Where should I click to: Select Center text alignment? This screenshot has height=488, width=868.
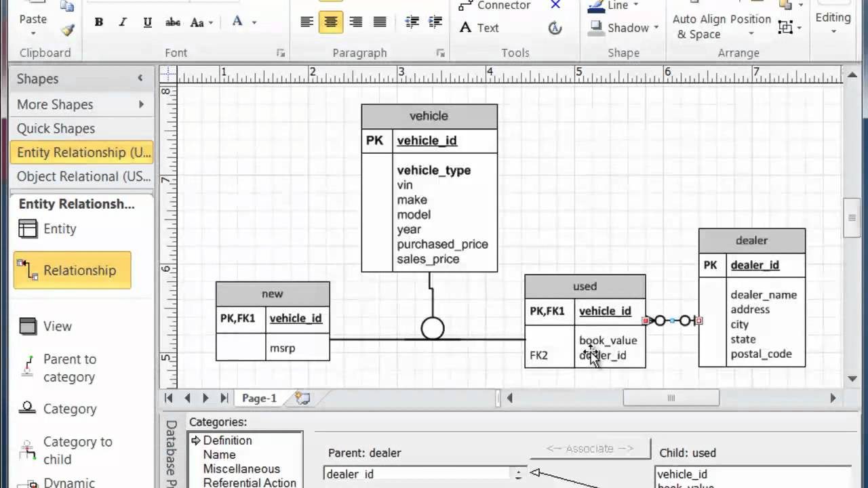pyautogui.click(x=331, y=22)
